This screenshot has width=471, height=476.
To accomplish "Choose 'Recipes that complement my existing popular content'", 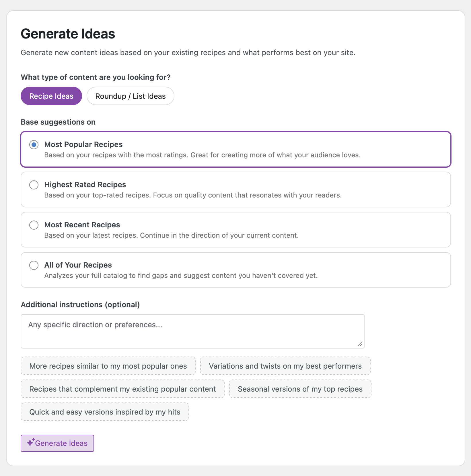I will coord(122,389).
